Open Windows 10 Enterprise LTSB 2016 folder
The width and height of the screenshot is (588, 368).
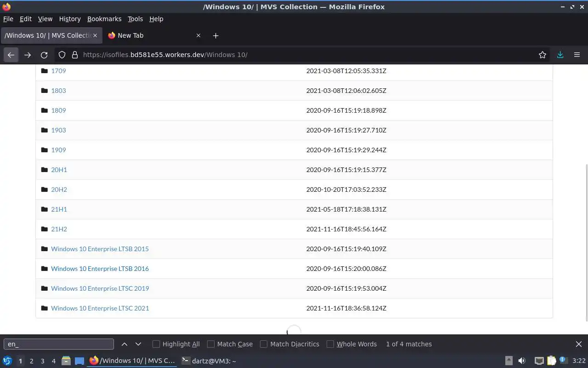[x=100, y=269]
